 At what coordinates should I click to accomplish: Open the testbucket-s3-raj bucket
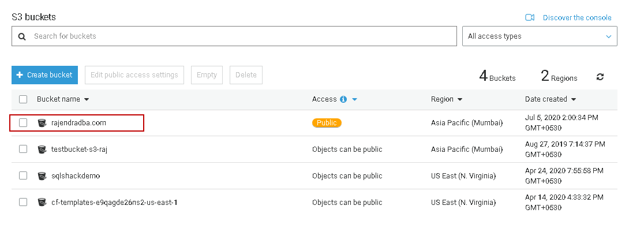click(79, 149)
